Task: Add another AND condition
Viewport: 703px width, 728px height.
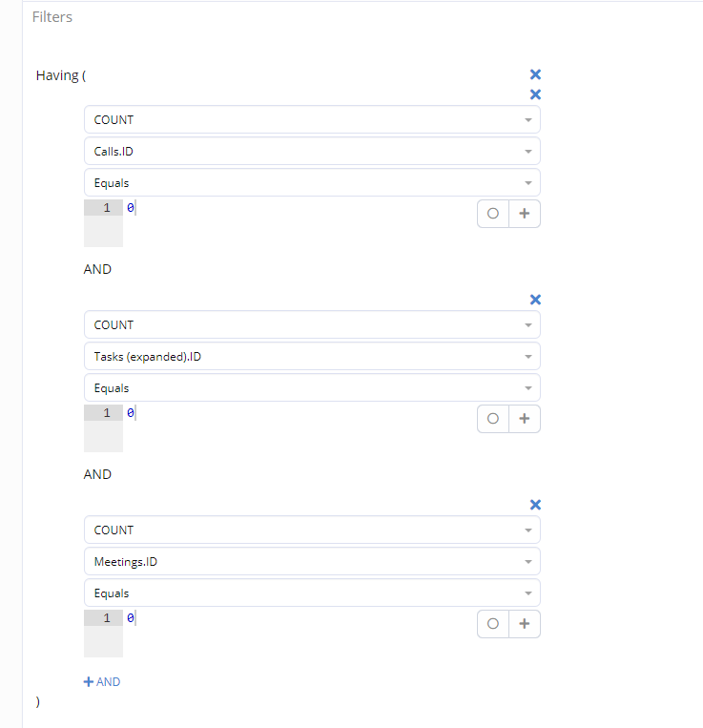Action: click(x=102, y=682)
